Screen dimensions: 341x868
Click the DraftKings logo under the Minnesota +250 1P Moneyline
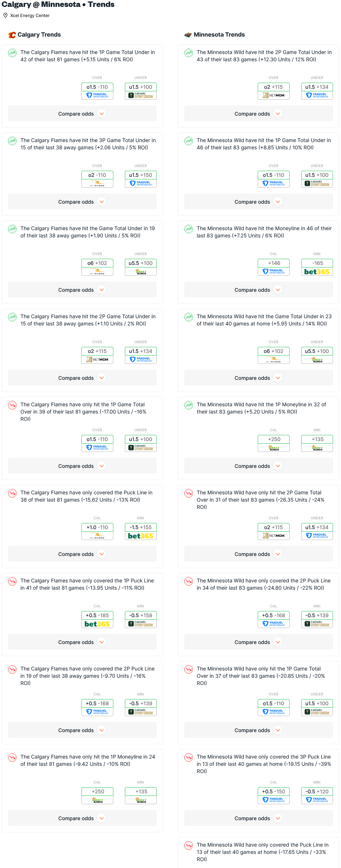pos(274,448)
